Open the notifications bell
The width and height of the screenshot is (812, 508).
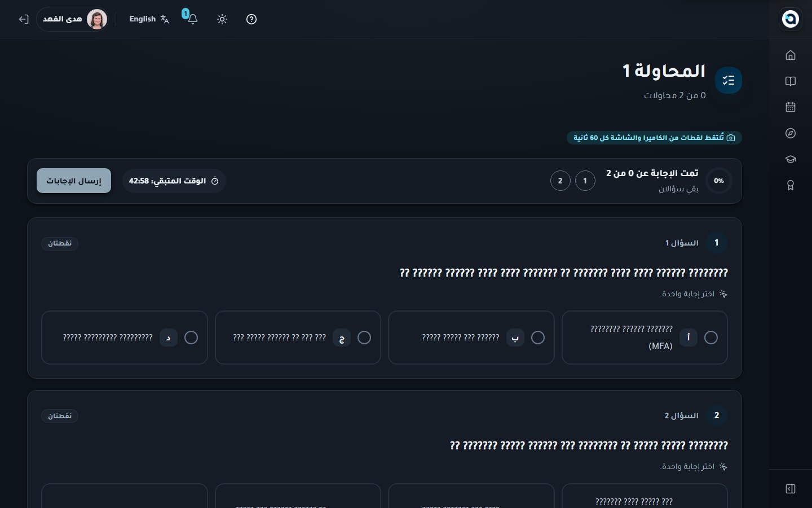pos(192,19)
